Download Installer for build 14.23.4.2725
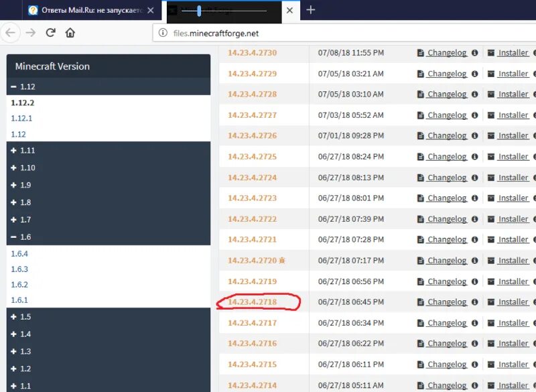536x392 pixels. [513, 157]
